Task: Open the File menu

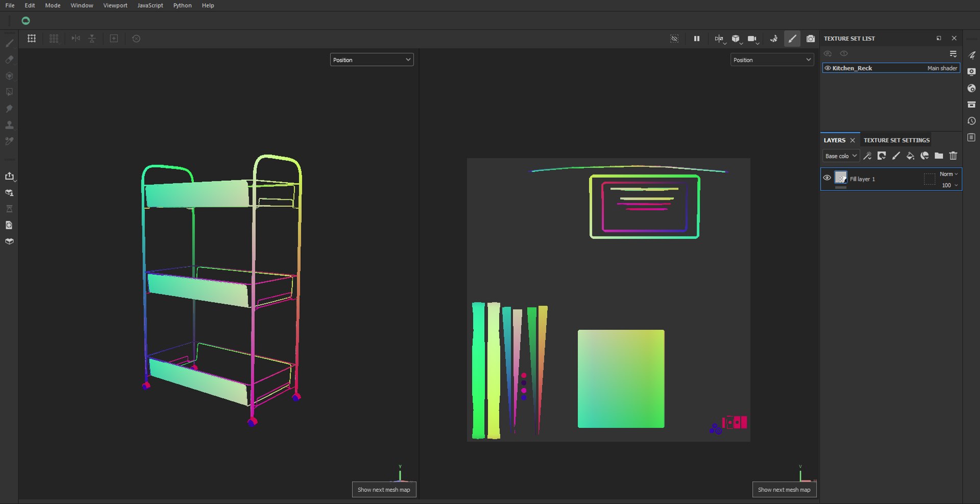Action: pyautogui.click(x=10, y=6)
